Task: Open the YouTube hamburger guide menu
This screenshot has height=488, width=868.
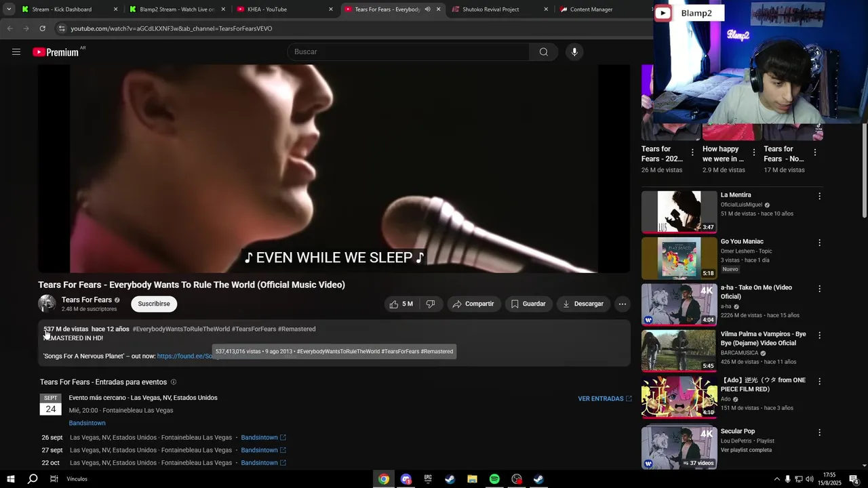Action: [16, 52]
